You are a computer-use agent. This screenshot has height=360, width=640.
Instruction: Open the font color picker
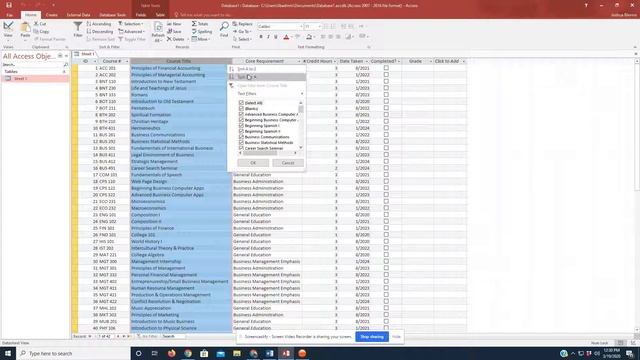(286, 37)
